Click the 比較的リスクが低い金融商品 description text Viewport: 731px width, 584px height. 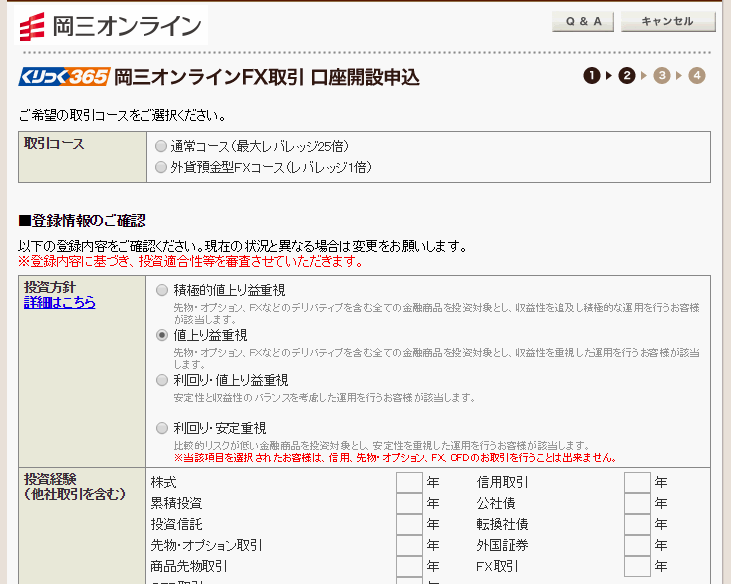click(381, 446)
